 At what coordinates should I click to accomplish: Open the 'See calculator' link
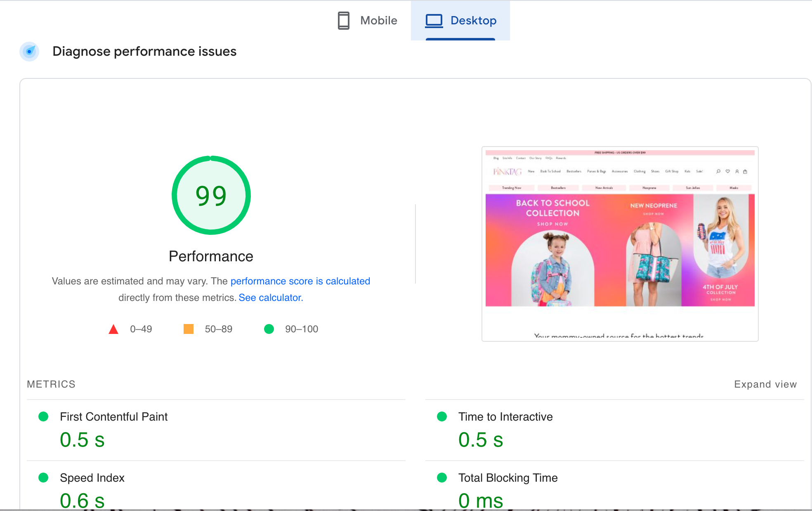(270, 298)
